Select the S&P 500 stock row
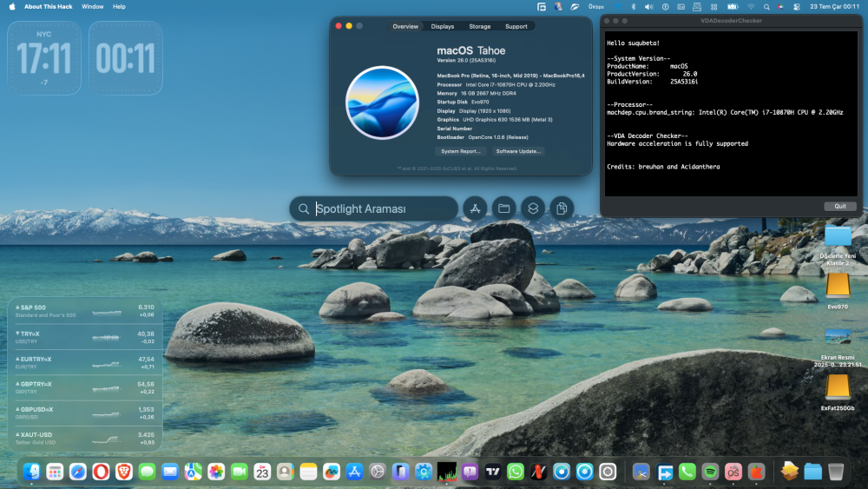The image size is (868, 489). (x=85, y=311)
